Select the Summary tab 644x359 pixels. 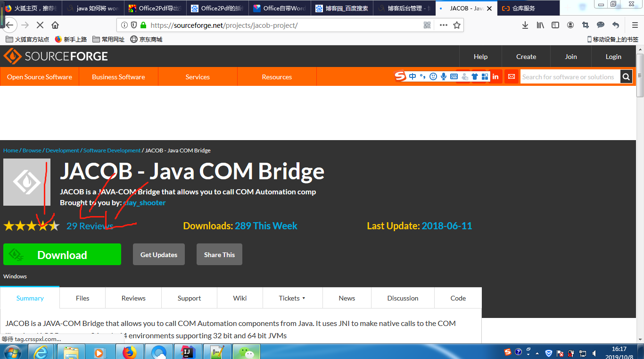pyautogui.click(x=30, y=298)
